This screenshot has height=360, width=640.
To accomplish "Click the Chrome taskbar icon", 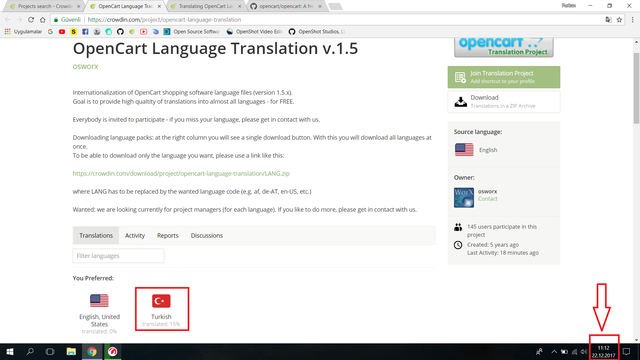I will pos(92,351).
